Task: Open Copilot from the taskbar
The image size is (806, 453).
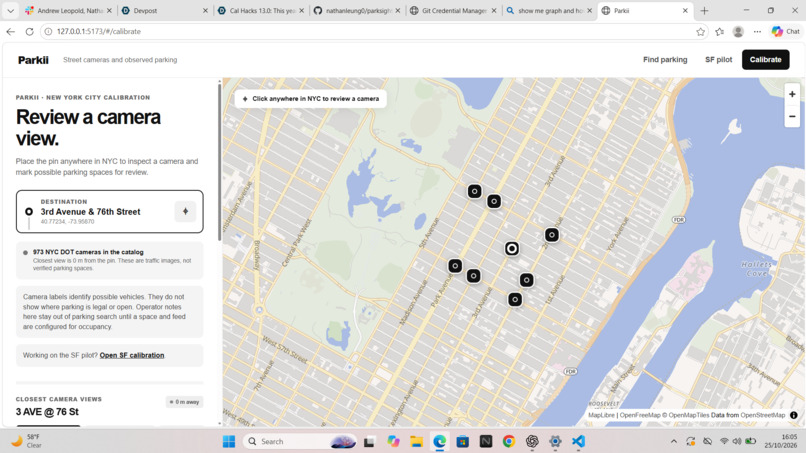Action: tap(393, 441)
